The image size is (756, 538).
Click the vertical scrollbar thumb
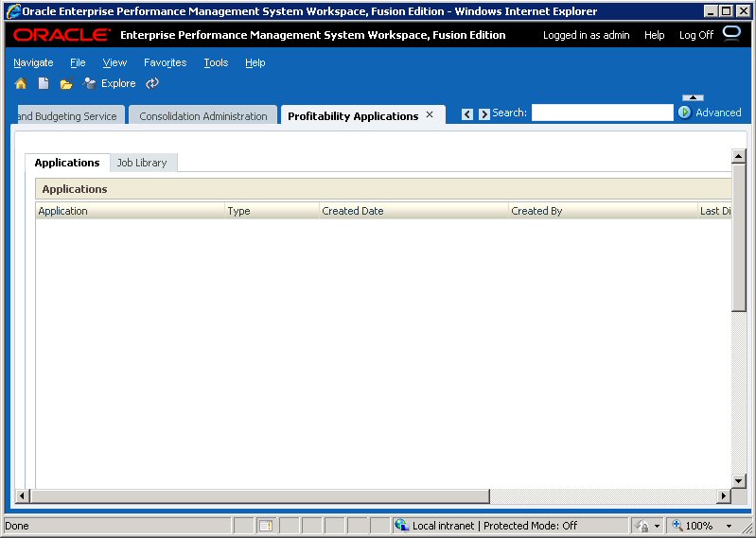coord(739,237)
